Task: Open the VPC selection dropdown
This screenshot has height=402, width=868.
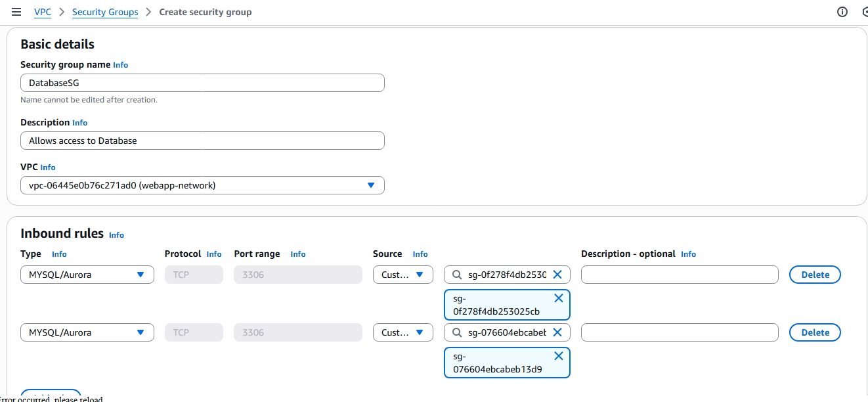Action: (x=202, y=185)
